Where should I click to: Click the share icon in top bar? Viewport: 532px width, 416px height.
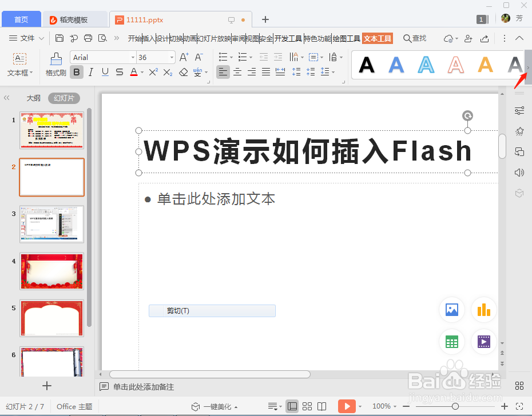[x=485, y=39]
